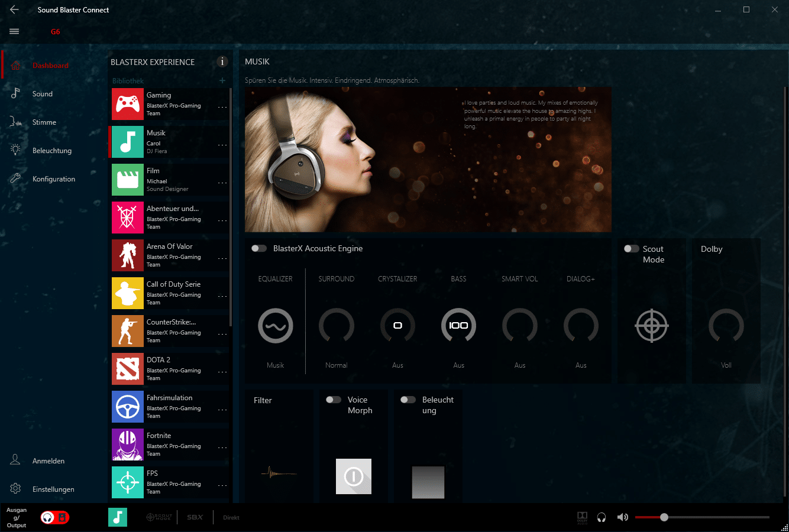Open the Equalizer Musik preset dial
This screenshot has width=789, height=532.
[276, 326]
